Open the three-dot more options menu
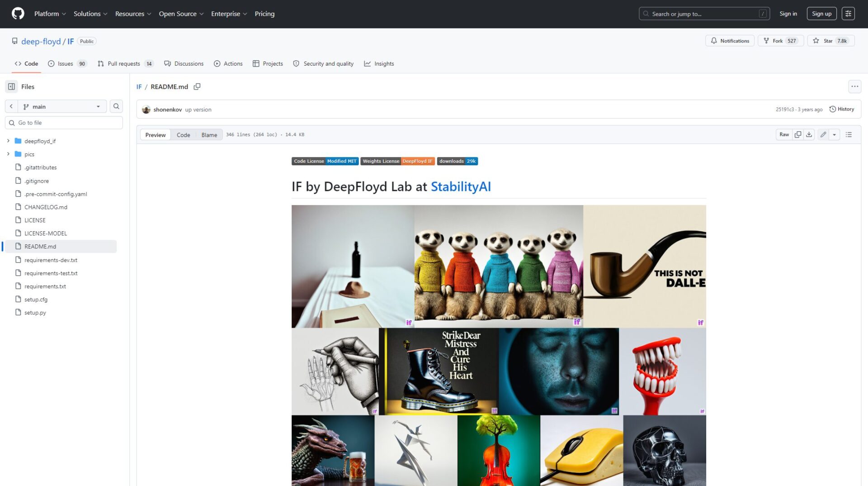 (x=854, y=86)
